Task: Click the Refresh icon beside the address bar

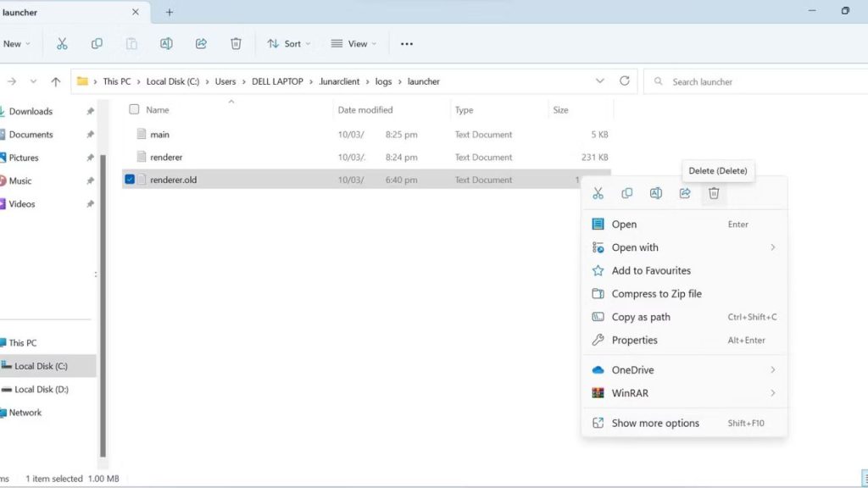Action: click(625, 80)
